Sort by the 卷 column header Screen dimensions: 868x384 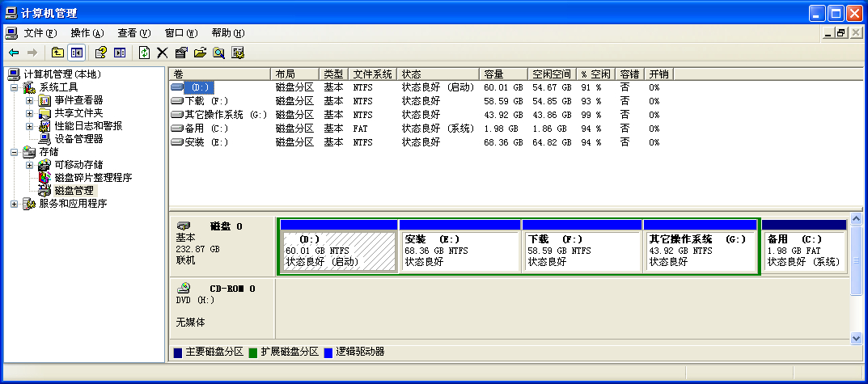click(220, 74)
